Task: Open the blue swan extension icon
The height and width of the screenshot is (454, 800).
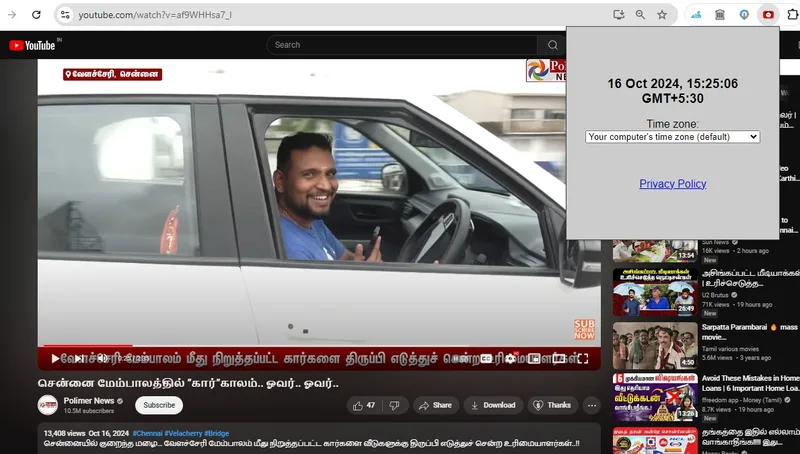Action: pyautogui.click(x=696, y=15)
